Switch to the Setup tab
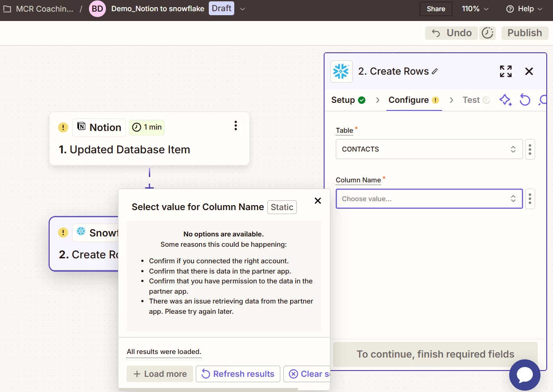The width and height of the screenshot is (553, 392). tap(348, 100)
